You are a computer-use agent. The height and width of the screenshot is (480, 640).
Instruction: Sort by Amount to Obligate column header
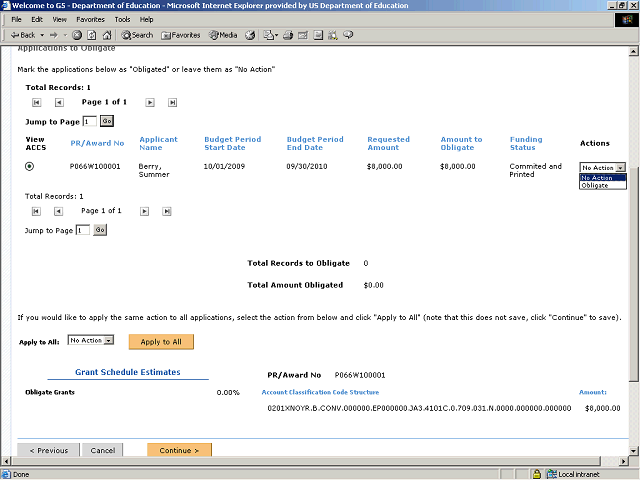click(x=461, y=143)
